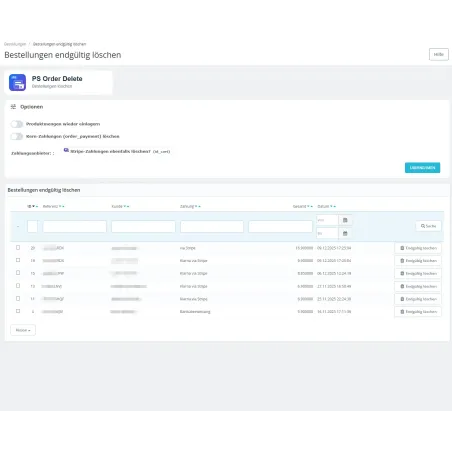
Task: Sort Zahlung column descending arrow
Action: click(196, 206)
